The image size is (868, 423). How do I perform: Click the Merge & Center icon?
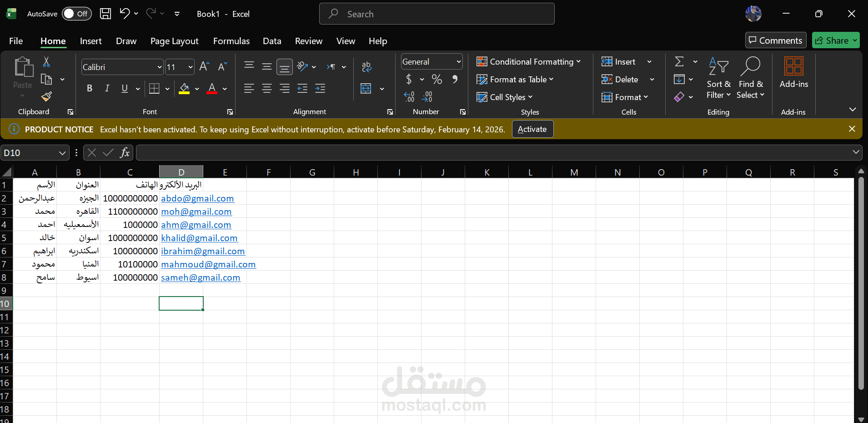click(x=366, y=88)
